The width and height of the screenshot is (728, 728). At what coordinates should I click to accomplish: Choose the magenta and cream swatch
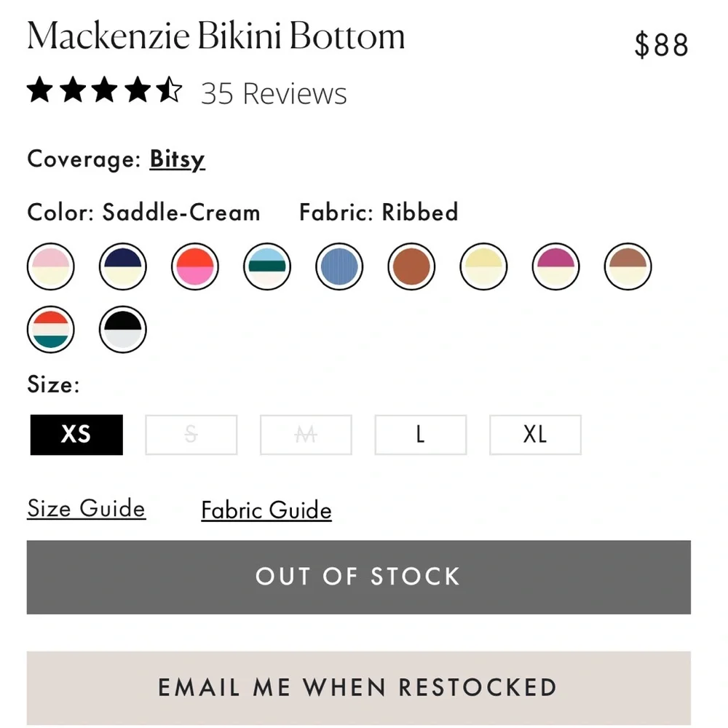click(x=555, y=267)
